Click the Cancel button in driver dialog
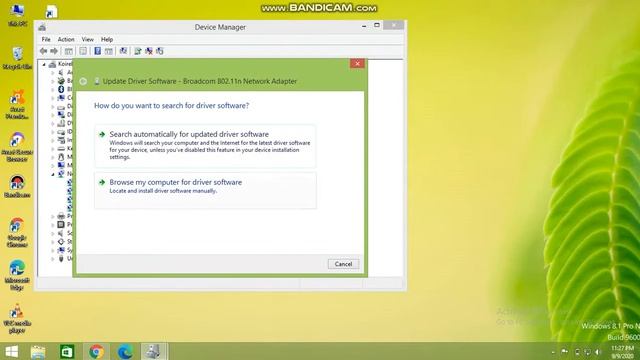Viewport: 640px width, 360px height. pyautogui.click(x=343, y=264)
